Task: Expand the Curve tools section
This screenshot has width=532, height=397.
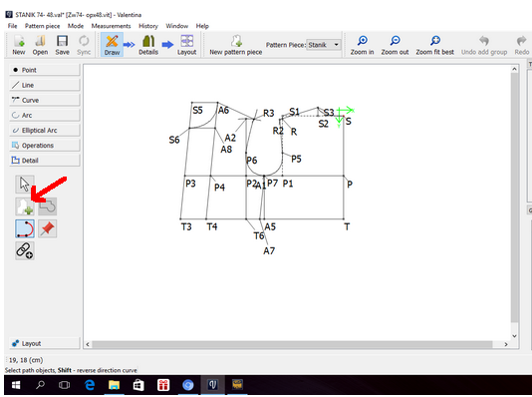Action: (x=45, y=100)
